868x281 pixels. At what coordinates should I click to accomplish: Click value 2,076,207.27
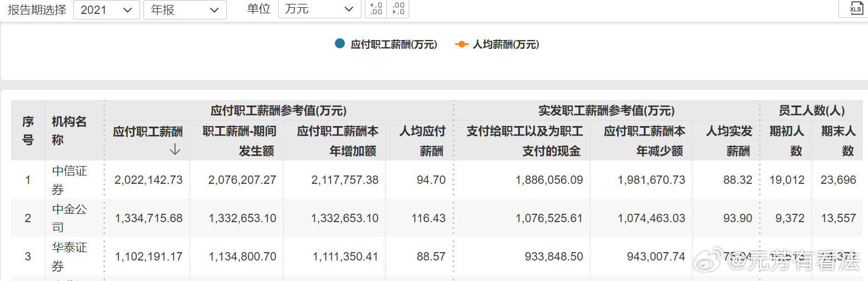242,180
